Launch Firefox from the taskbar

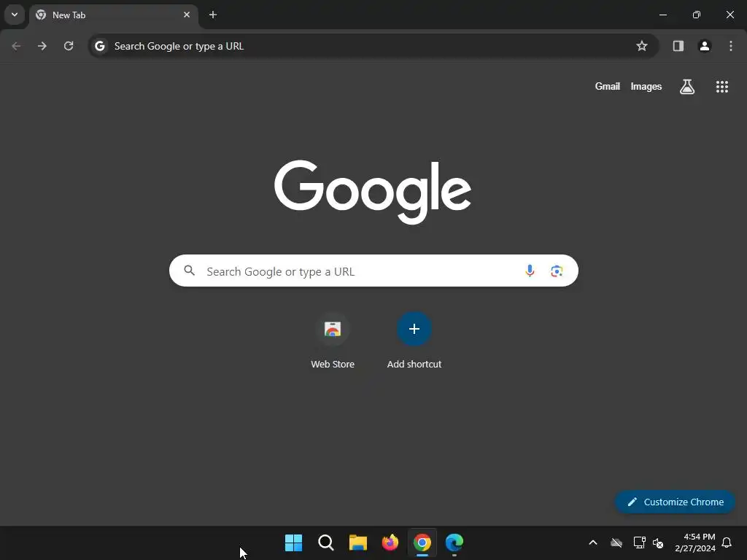click(x=390, y=542)
